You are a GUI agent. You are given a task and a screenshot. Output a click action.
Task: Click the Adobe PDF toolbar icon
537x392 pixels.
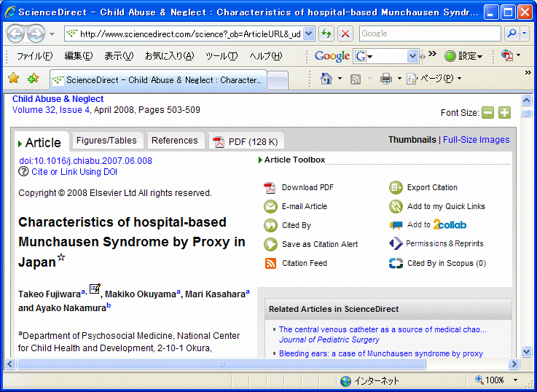508,56
